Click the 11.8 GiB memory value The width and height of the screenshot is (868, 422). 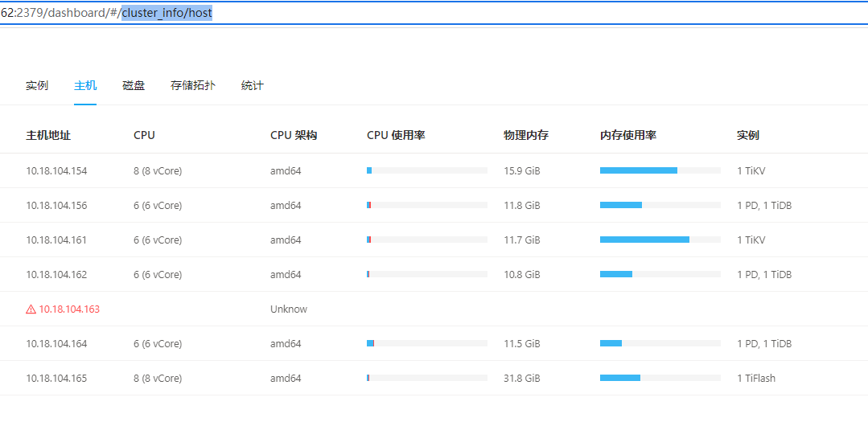[x=521, y=205]
